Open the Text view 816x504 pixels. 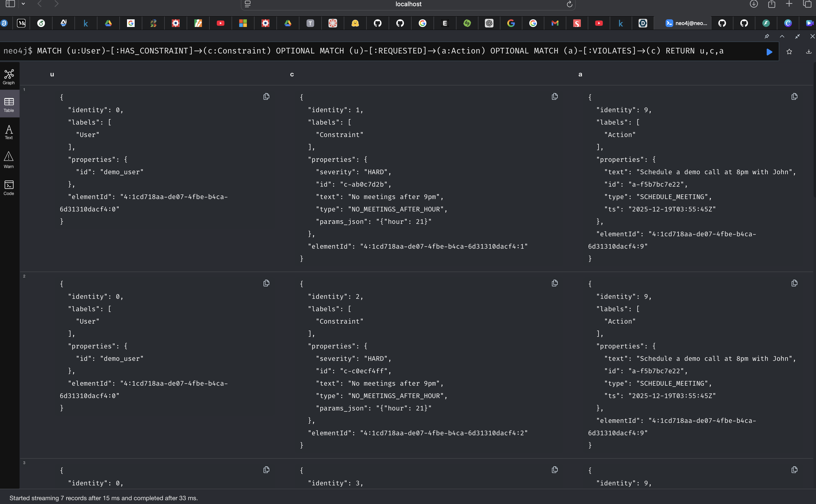click(9, 132)
